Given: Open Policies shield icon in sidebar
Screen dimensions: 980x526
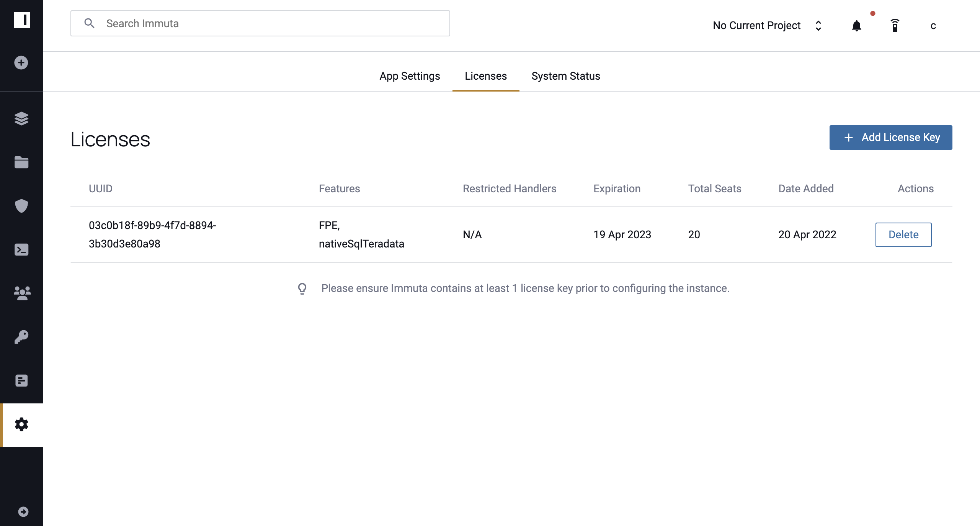Looking at the screenshot, I should coord(21,206).
